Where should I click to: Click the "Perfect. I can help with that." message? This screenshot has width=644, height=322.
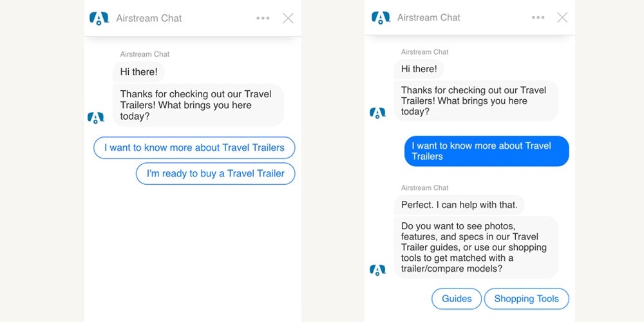pyautogui.click(x=459, y=205)
